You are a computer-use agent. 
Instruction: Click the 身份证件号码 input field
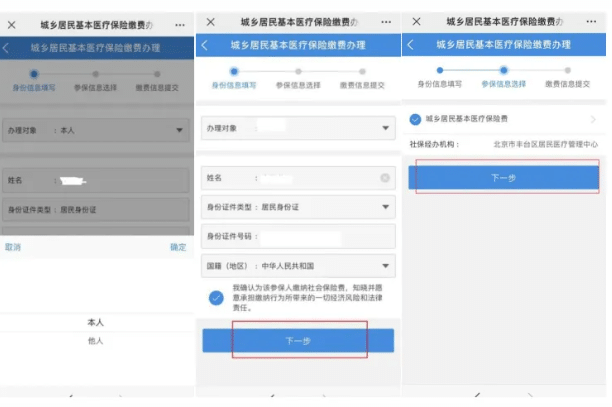click(x=320, y=237)
